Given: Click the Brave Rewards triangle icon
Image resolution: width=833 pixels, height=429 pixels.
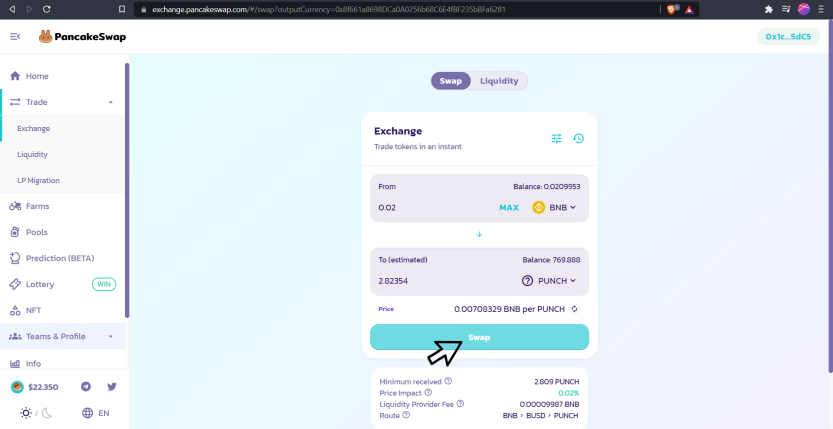Looking at the screenshot, I should click(689, 10).
